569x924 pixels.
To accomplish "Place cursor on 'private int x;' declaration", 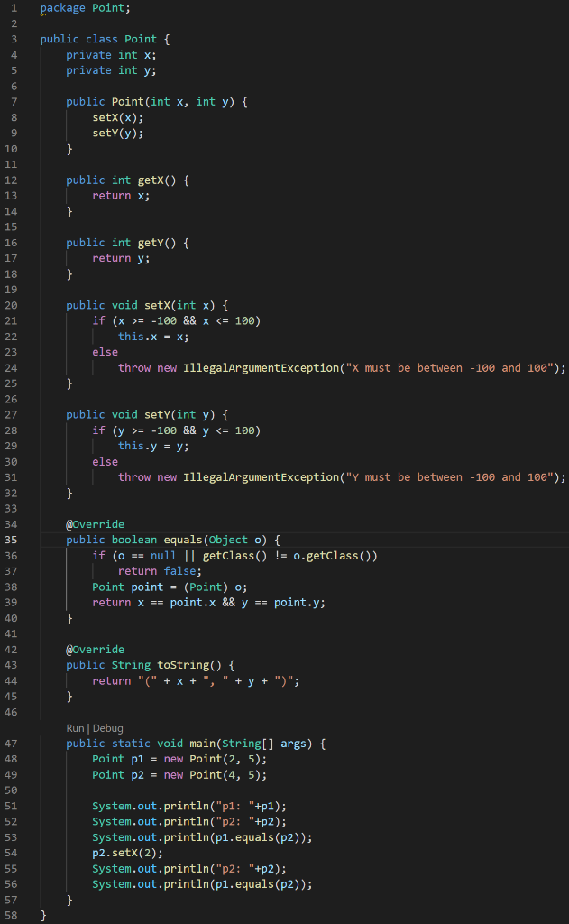I will click(x=111, y=55).
